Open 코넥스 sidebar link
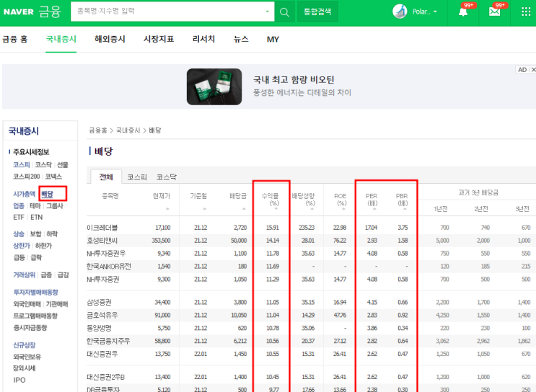Viewport: 536px width, 392px height. pyautogui.click(x=53, y=177)
